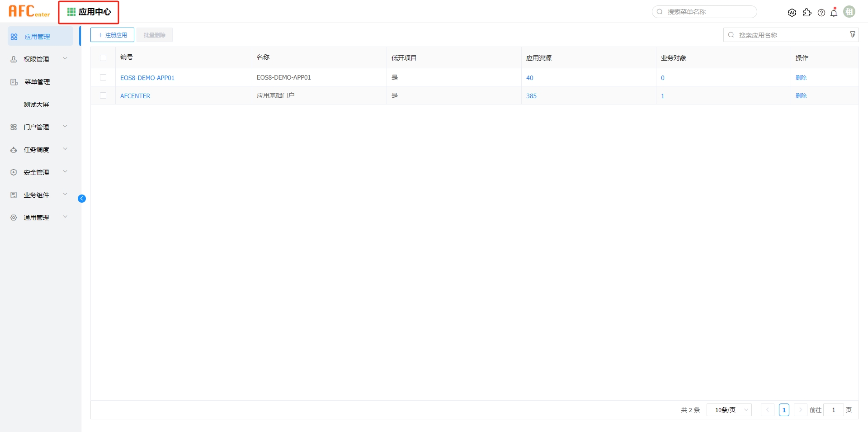
Task: Open 菜单管理 in the sidebar
Action: coord(37,82)
